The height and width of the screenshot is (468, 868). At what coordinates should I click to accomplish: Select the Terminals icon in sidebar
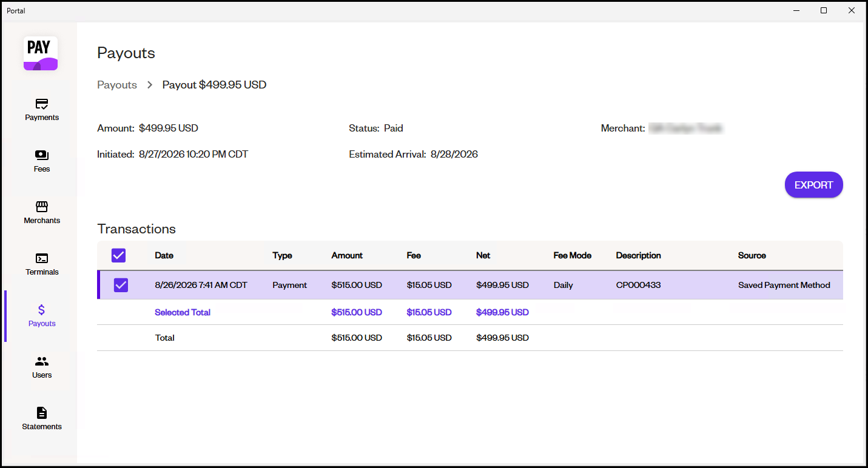pyautogui.click(x=42, y=258)
